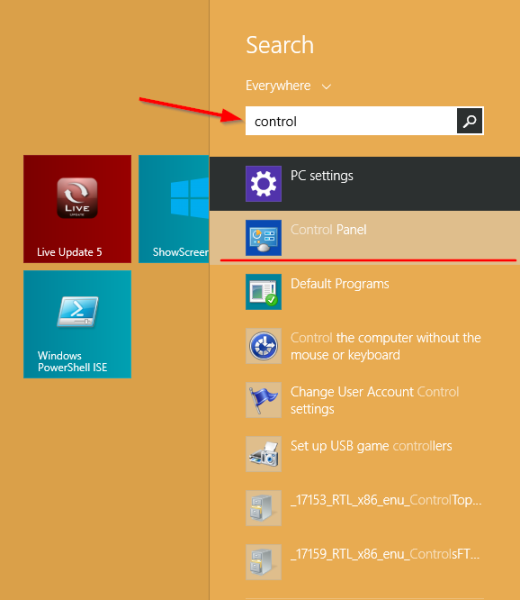Click the USB game controllers icon
The width and height of the screenshot is (520, 600).
264,454
